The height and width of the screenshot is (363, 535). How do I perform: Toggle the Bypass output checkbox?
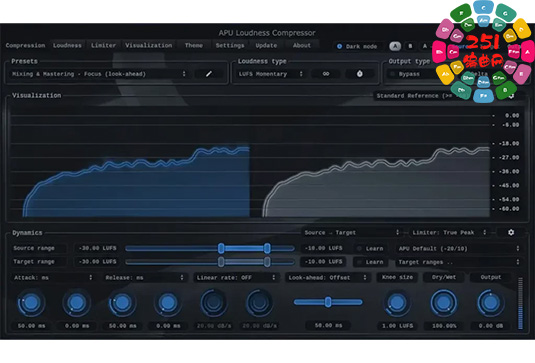tap(392, 74)
